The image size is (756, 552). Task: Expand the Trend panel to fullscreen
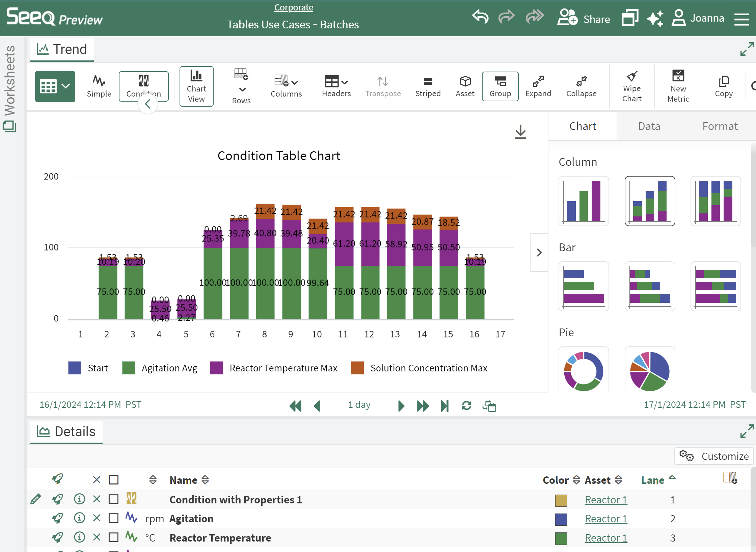pyautogui.click(x=747, y=49)
